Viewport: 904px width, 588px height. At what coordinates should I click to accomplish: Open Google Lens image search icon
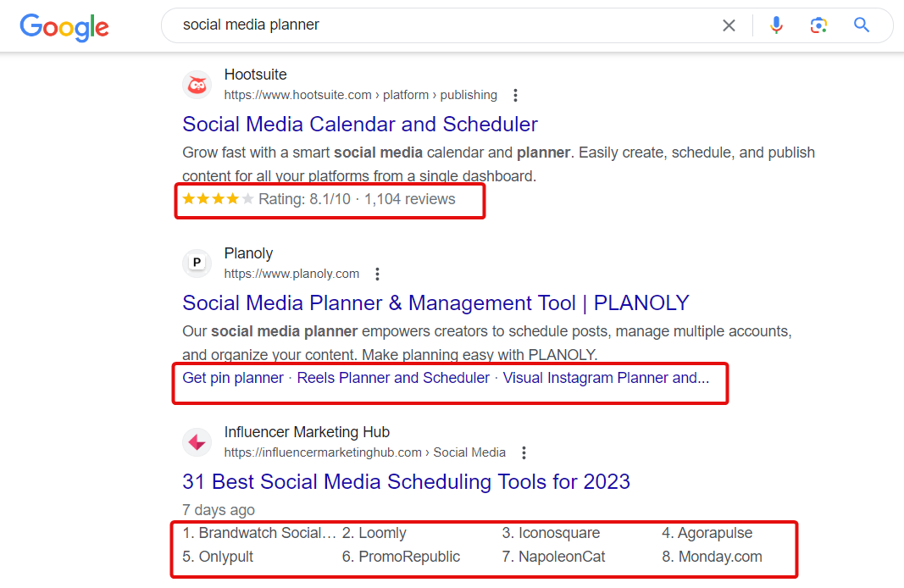[x=818, y=25]
